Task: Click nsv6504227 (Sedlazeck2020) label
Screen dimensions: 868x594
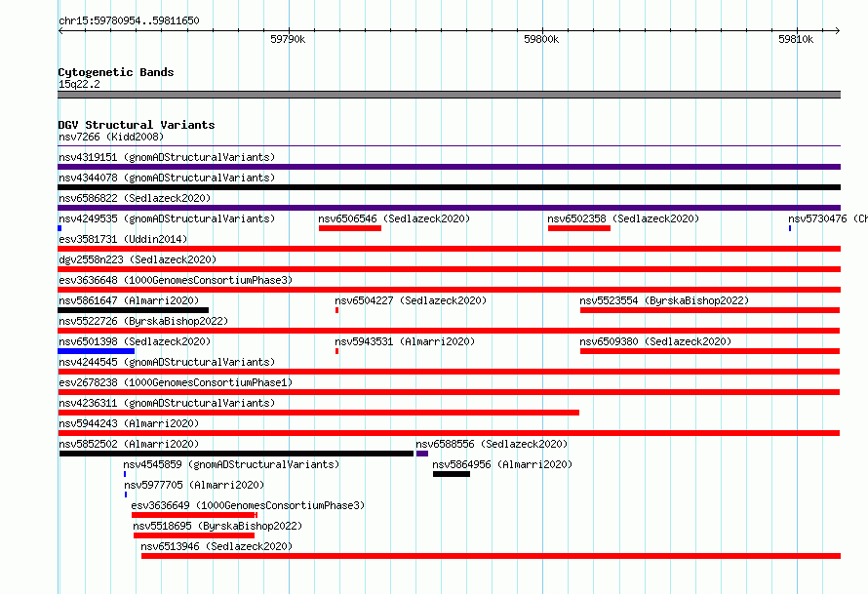Action: coord(411,300)
